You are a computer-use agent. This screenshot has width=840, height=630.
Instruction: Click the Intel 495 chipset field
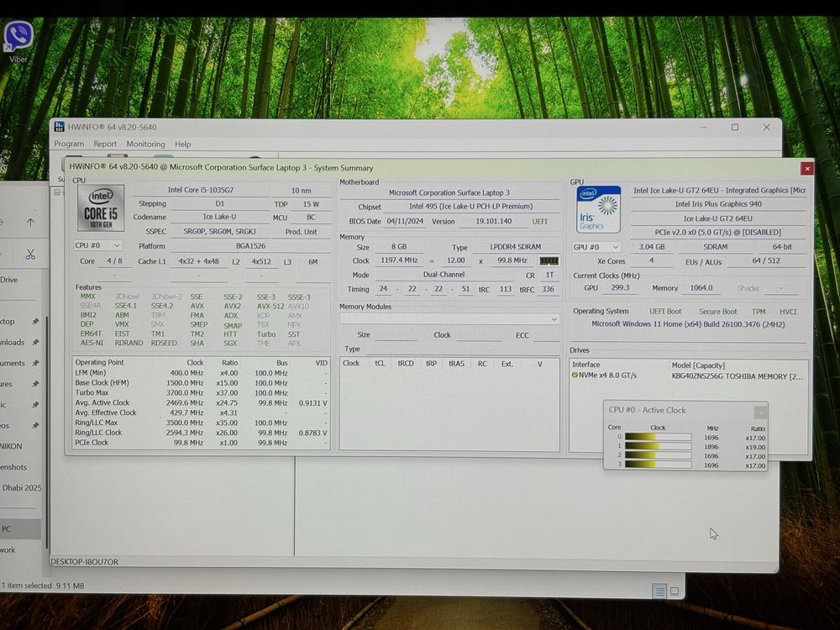click(x=471, y=207)
